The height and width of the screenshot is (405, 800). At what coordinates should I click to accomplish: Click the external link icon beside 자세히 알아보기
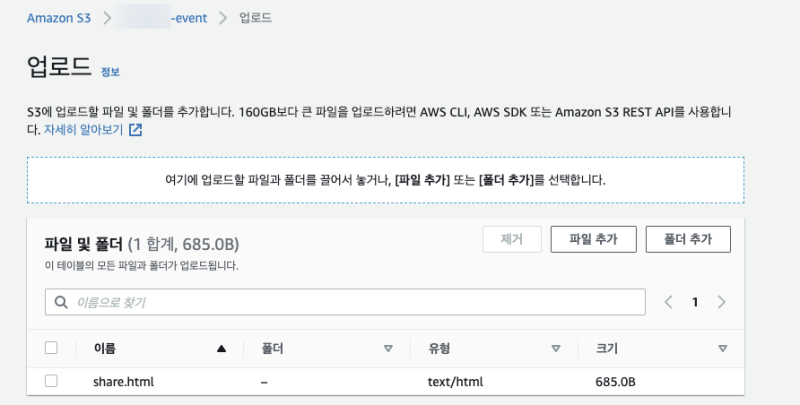click(x=136, y=130)
